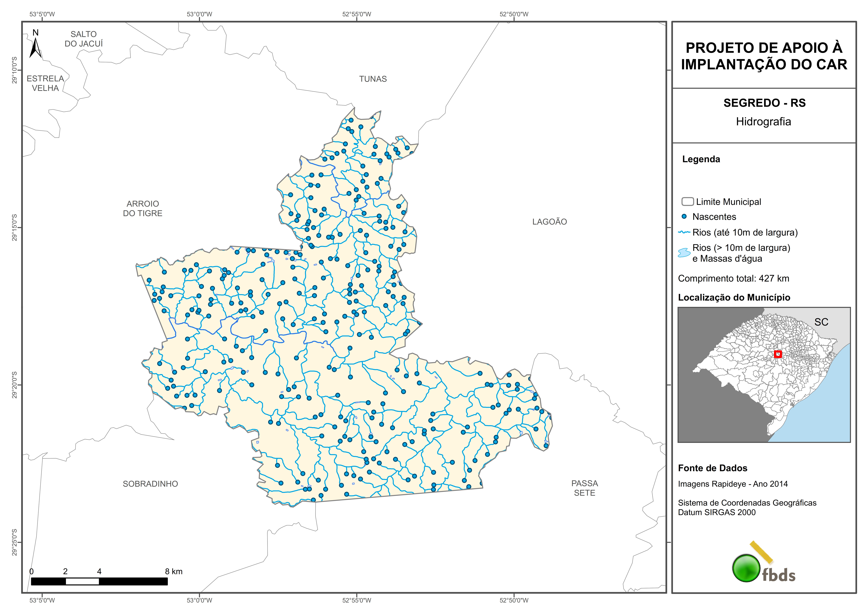Click the narrow rivers wavy line symbol
The width and height of the screenshot is (868, 614).
684,232
